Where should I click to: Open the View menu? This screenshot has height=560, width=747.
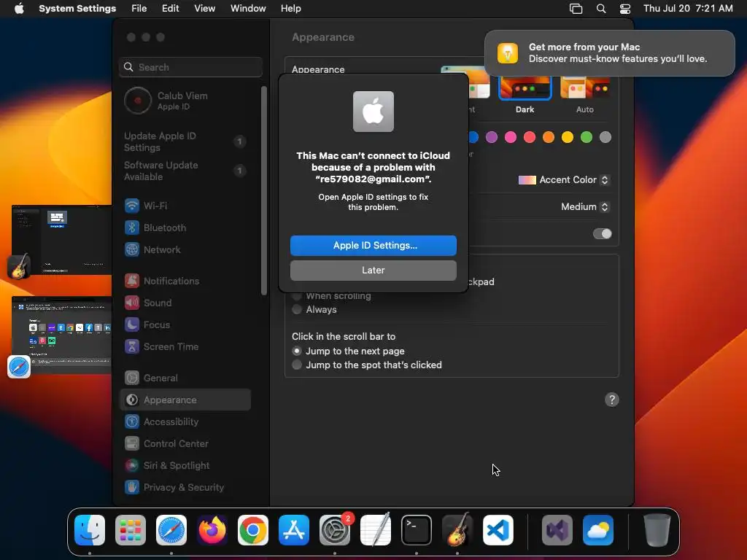205,9
